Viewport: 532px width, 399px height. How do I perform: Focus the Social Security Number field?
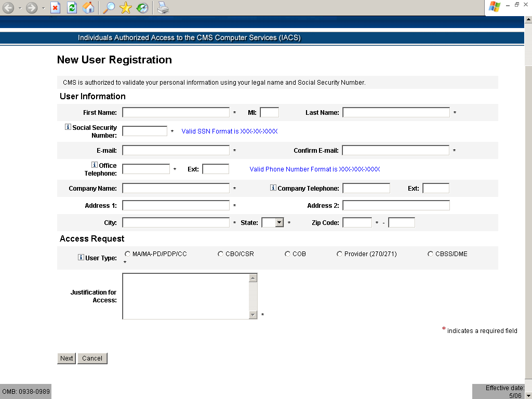pos(144,131)
